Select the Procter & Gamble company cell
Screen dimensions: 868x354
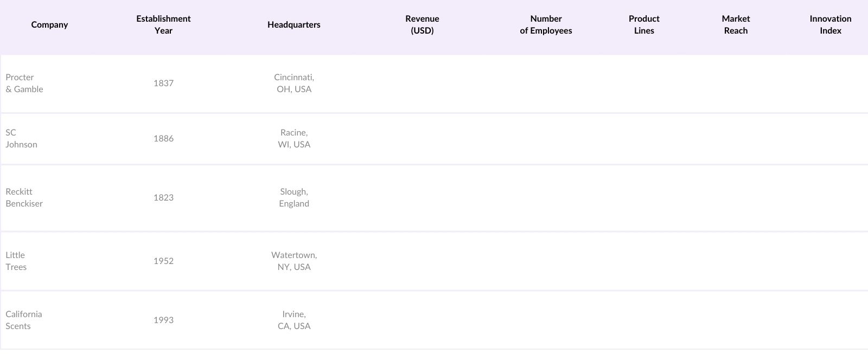click(24, 83)
